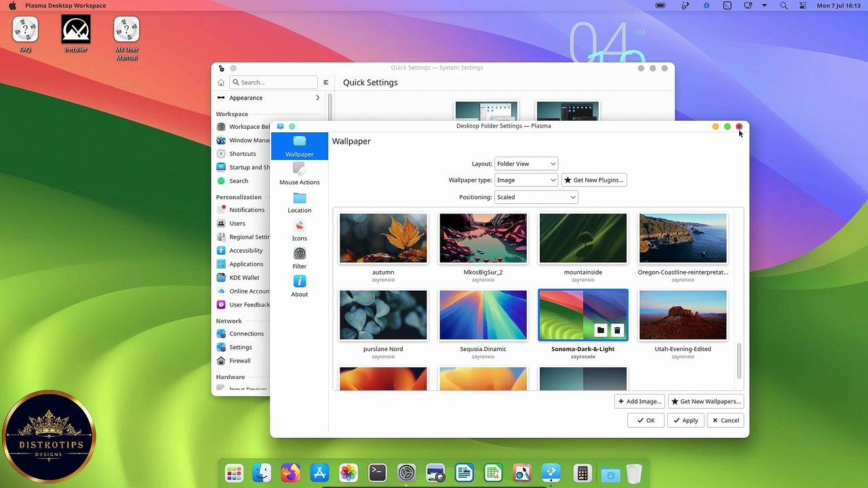Choose the purslane Nord wallpaper
The height and width of the screenshot is (488, 868).
[383, 315]
